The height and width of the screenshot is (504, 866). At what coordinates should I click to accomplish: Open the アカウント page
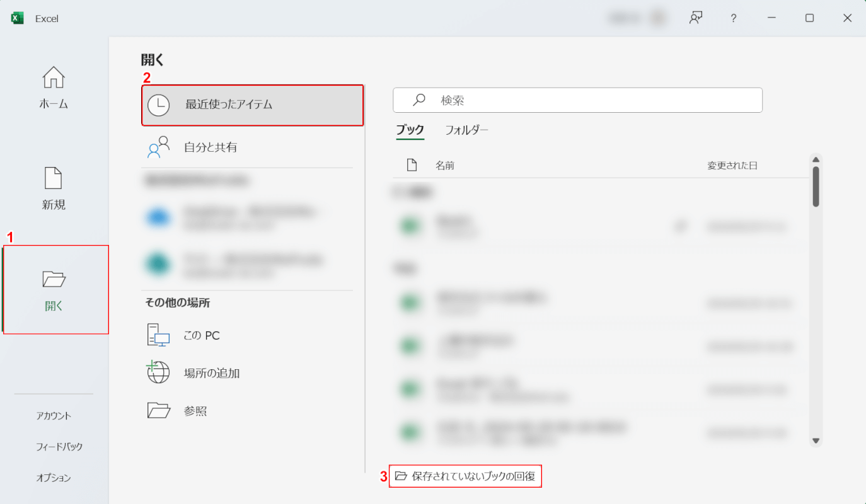(54, 416)
